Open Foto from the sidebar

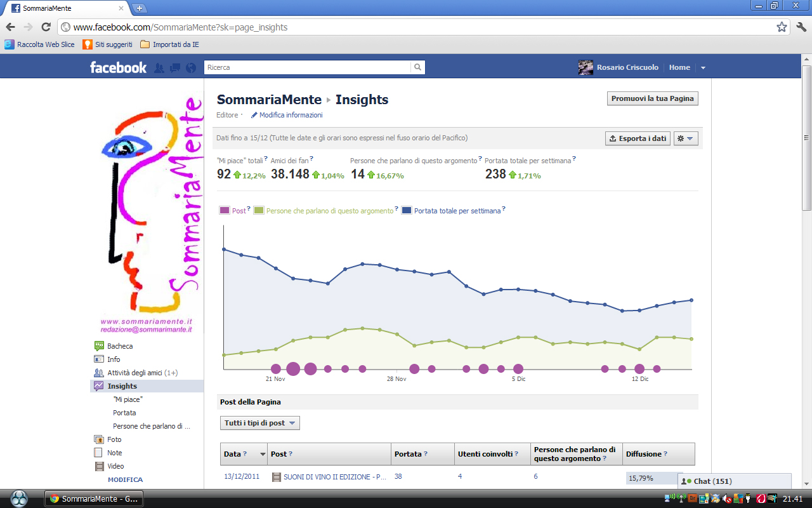[x=114, y=439]
